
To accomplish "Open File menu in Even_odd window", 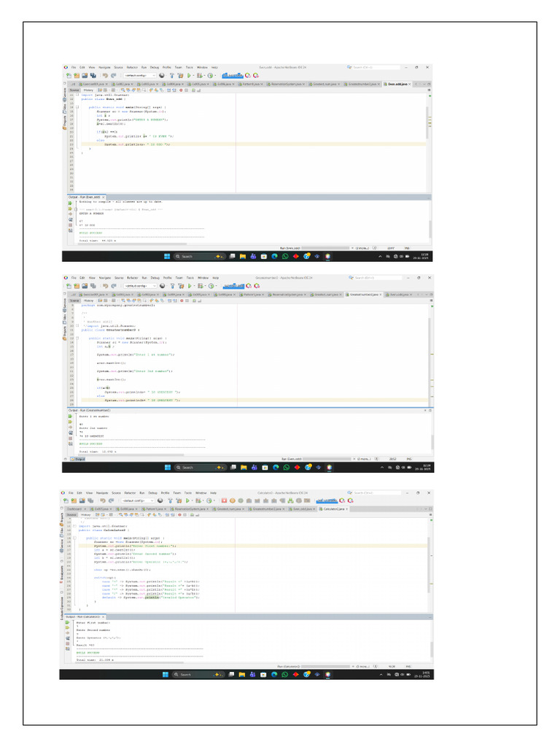I will (x=74, y=67).
